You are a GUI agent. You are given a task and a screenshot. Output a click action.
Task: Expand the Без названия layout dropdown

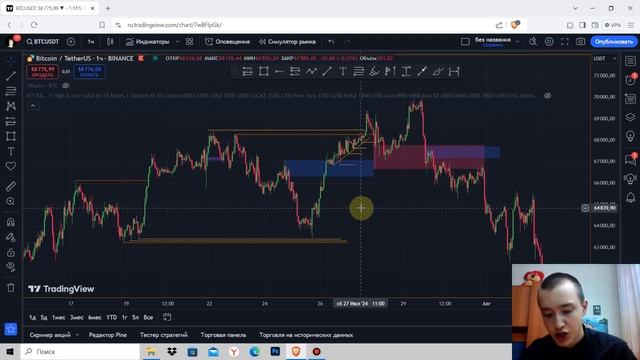[x=518, y=42]
